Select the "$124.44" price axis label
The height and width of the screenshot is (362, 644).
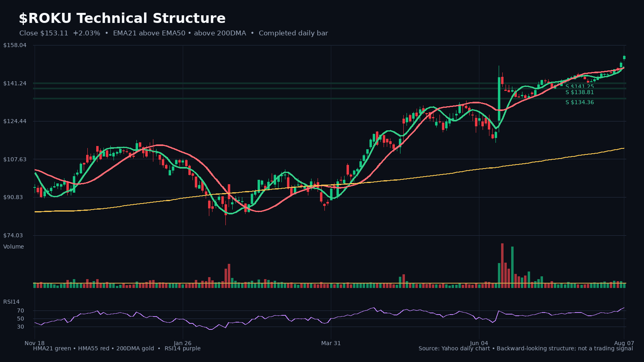point(15,121)
